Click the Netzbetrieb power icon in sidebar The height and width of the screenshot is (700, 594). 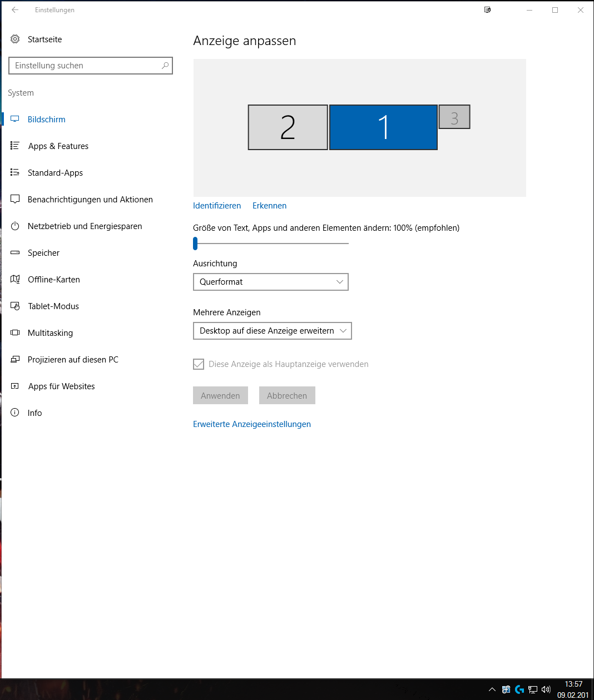click(15, 226)
